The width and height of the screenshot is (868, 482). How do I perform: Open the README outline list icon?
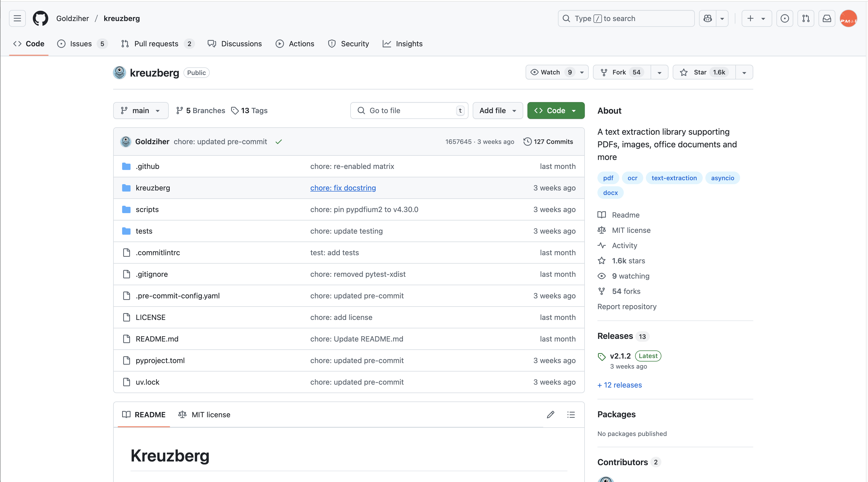pos(571,415)
